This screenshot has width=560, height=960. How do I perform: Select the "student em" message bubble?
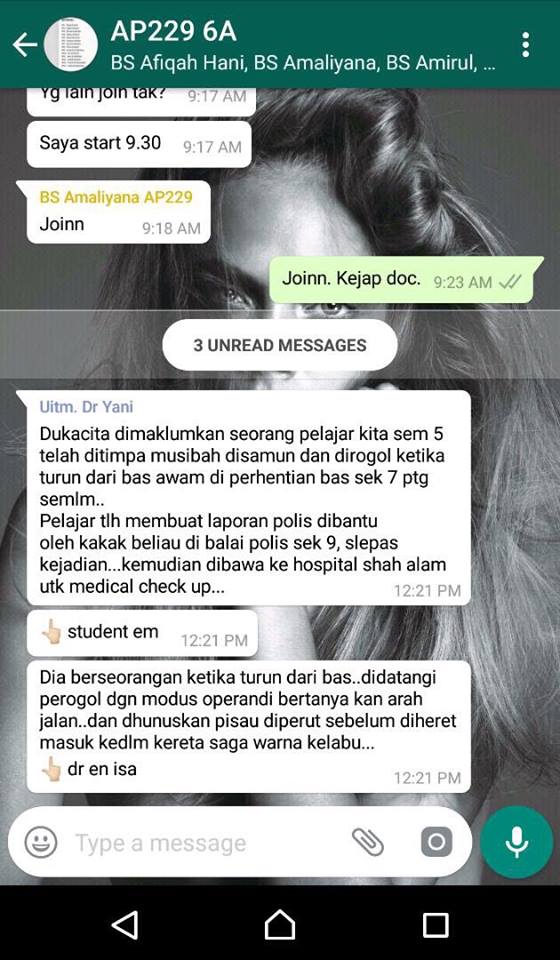(142, 633)
